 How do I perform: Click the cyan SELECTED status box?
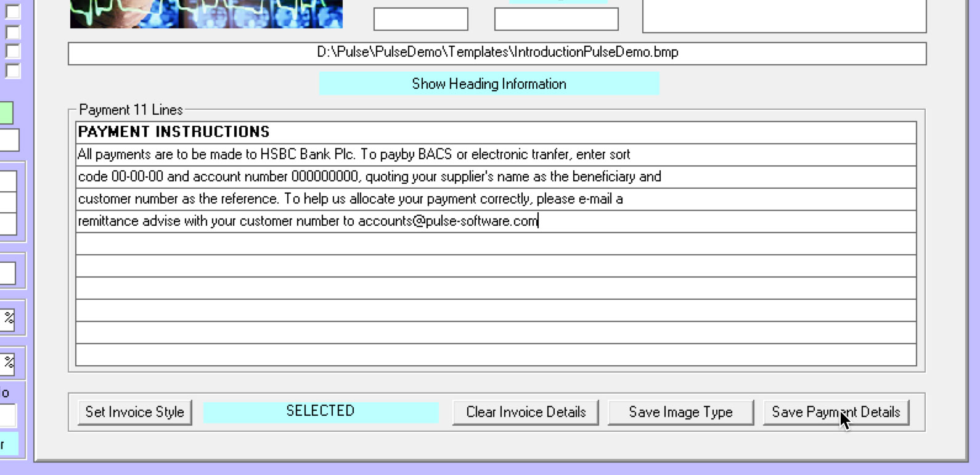[321, 411]
